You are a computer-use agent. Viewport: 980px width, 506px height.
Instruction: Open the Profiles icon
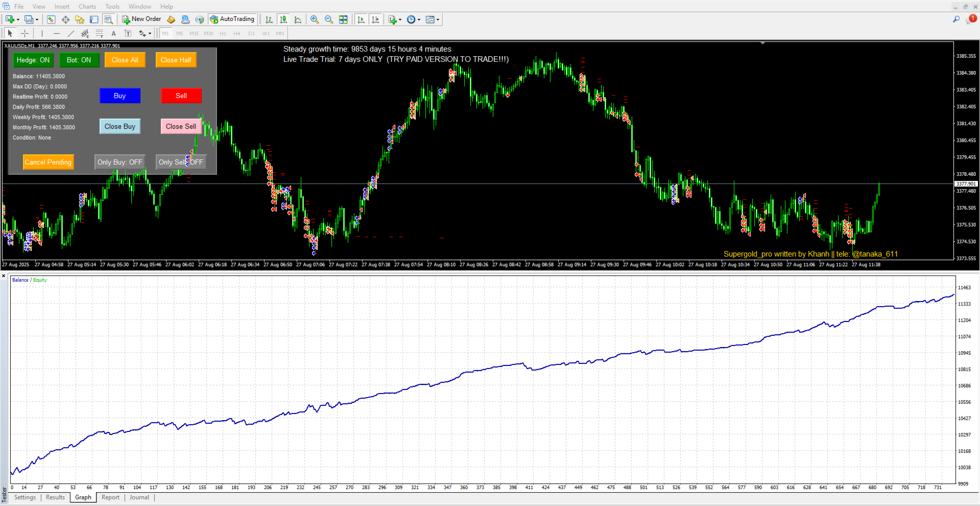point(29,19)
